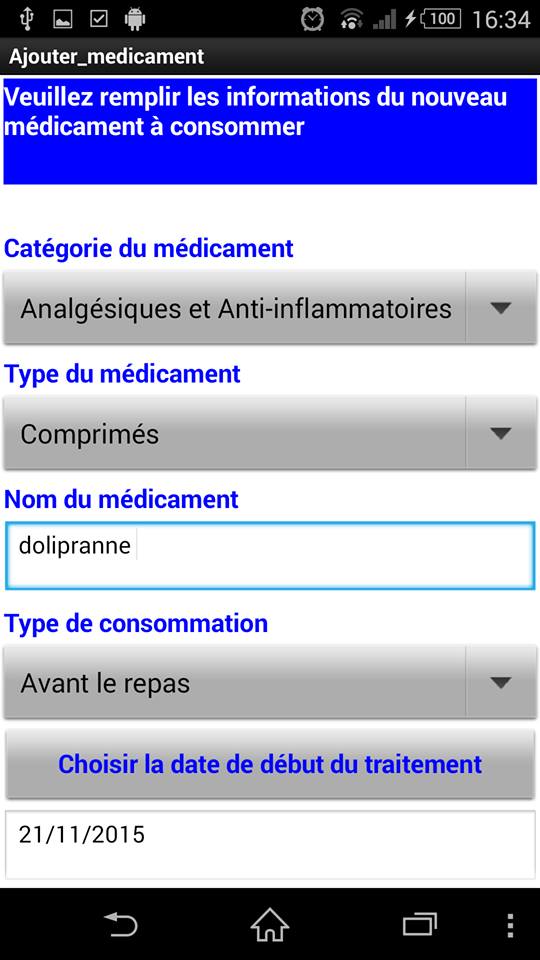Select the 21/11/2015 date field

270,845
